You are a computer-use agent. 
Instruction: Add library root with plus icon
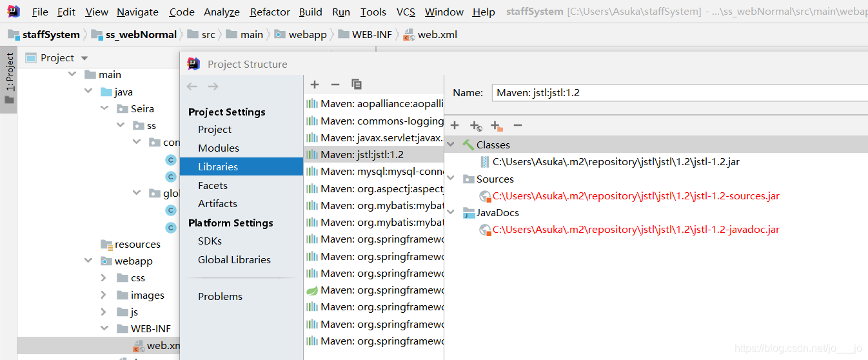pos(455,125)
